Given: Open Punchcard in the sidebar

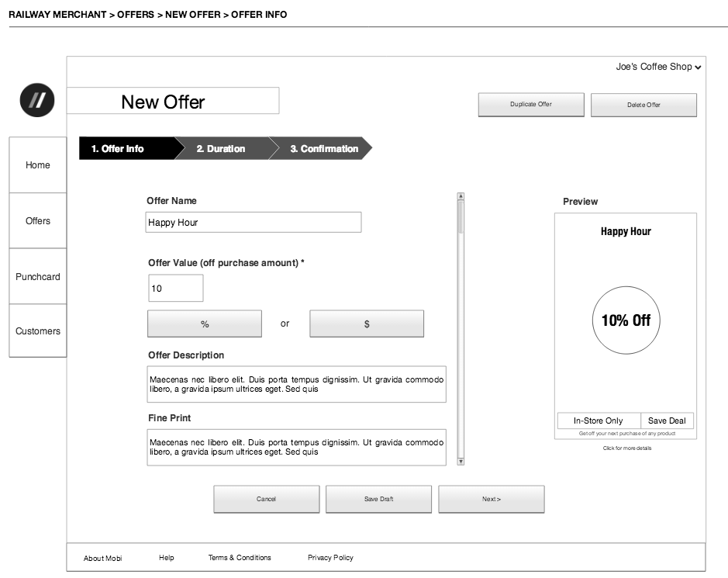Looking at the screenshot, I should coord(37,277).
